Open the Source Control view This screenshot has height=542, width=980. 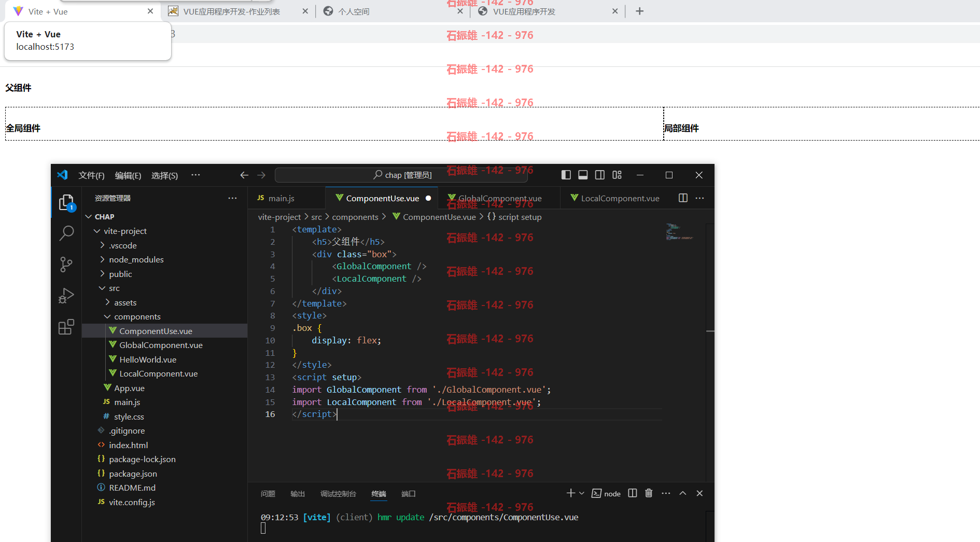point(66,265)
